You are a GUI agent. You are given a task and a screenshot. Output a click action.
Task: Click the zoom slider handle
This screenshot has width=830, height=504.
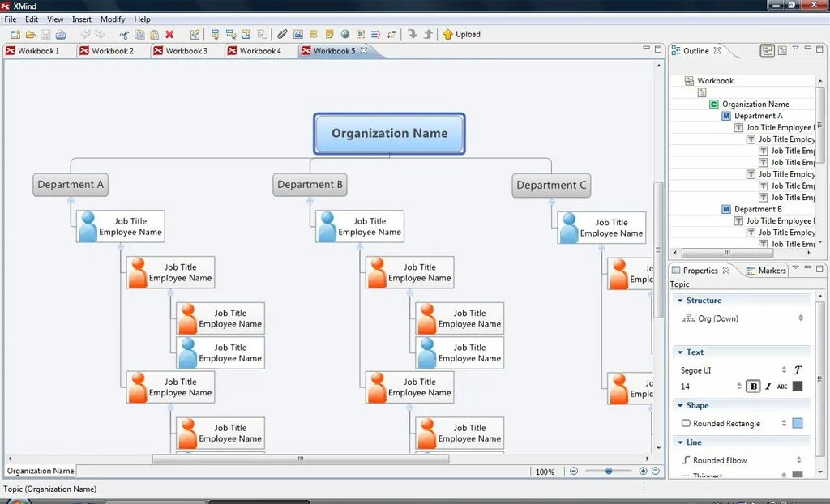609,471
